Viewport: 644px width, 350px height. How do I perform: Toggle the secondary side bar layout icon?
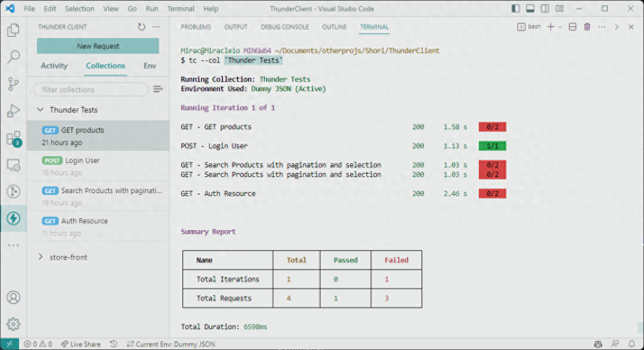coord(544,8)
